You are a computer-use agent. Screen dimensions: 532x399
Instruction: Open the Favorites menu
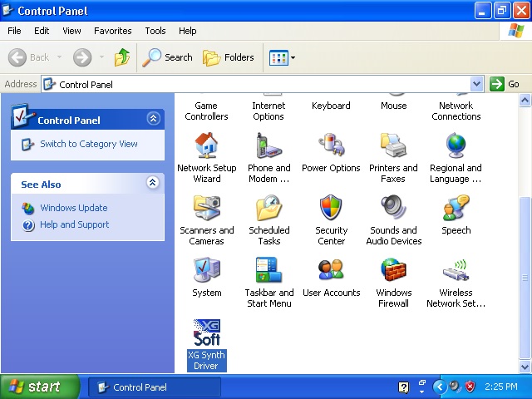(x=112, y=31)
